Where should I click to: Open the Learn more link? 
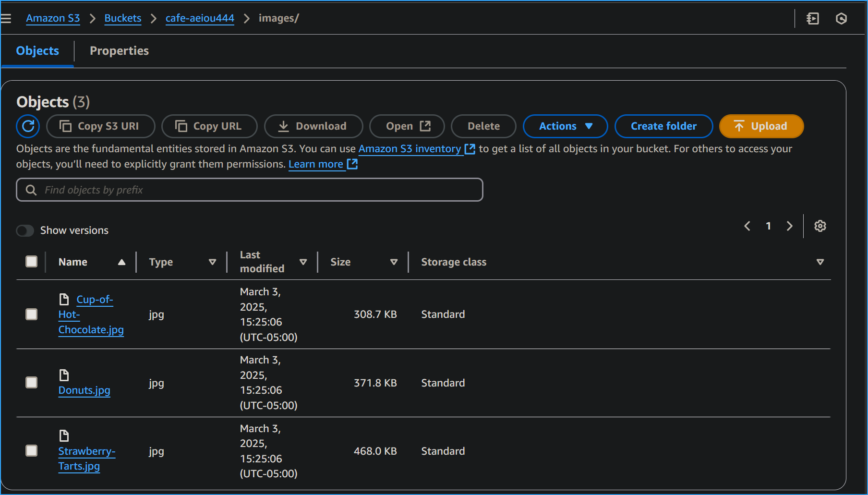tap(316, 164)
